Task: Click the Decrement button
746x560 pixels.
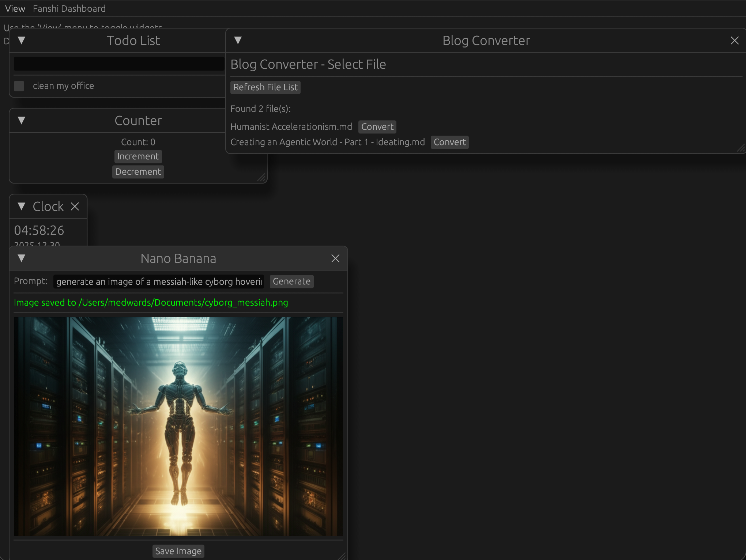Action: coord(138,171)
